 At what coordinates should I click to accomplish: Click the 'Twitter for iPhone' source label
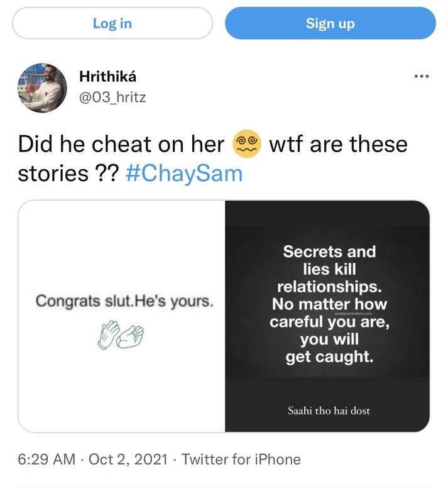241,460
